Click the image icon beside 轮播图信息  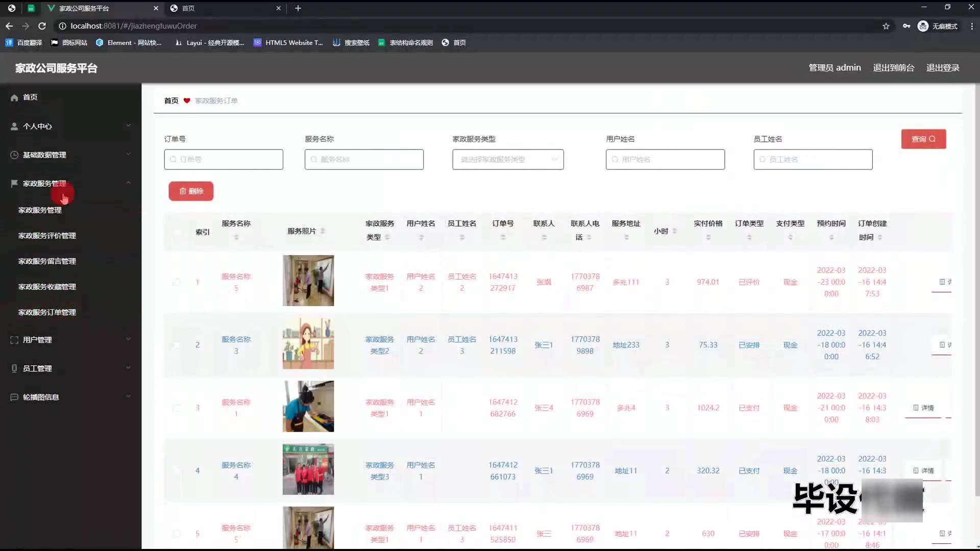coord(14,397)
